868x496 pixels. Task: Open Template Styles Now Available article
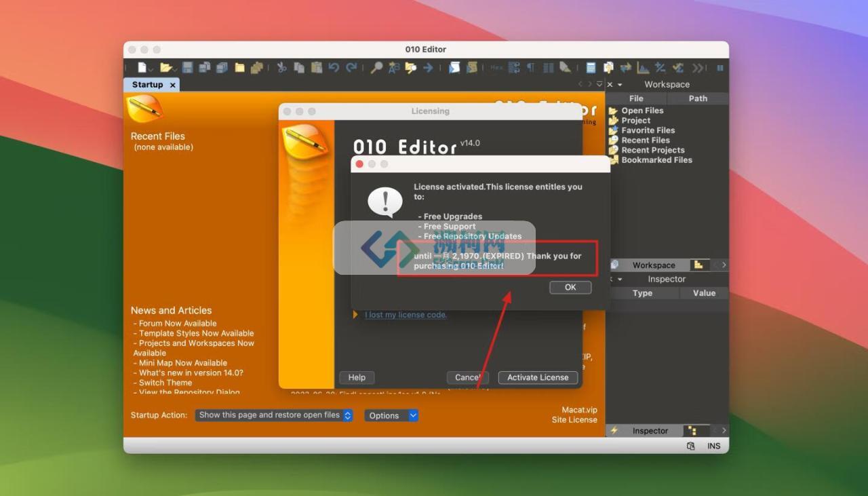[x=196, y=333]
